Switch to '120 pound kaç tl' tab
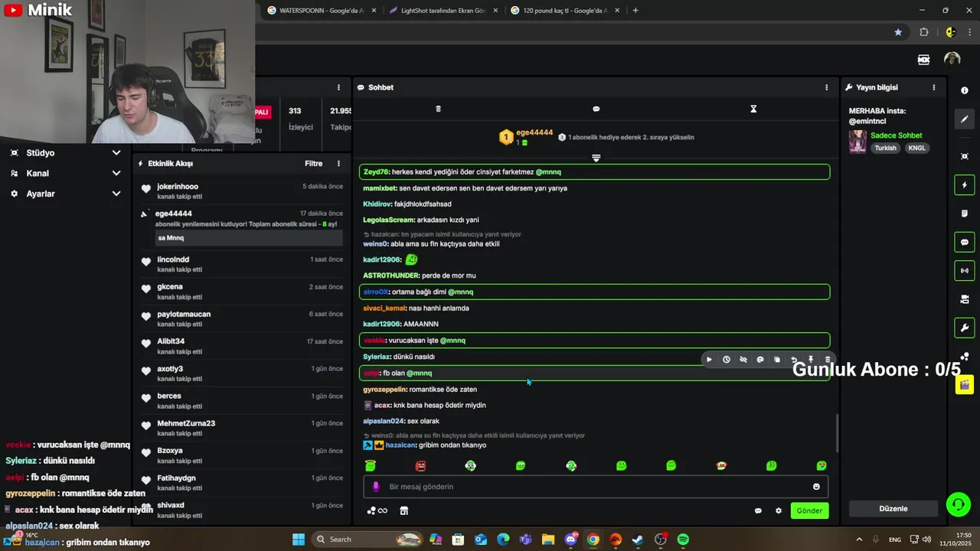The image size is (980, 551). click(x=564, y=11)
